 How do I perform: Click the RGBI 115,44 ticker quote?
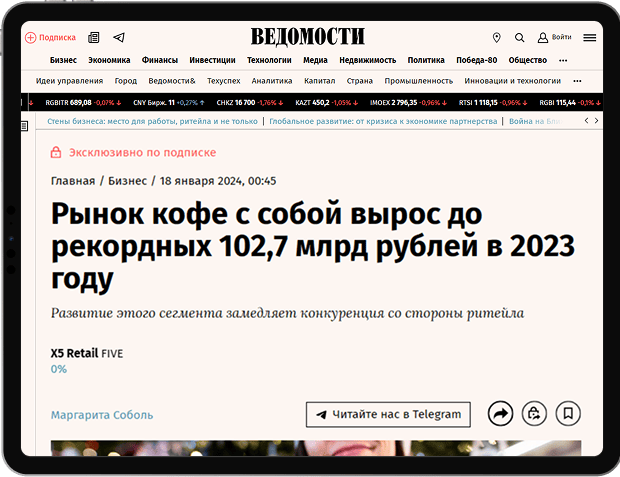570,102
